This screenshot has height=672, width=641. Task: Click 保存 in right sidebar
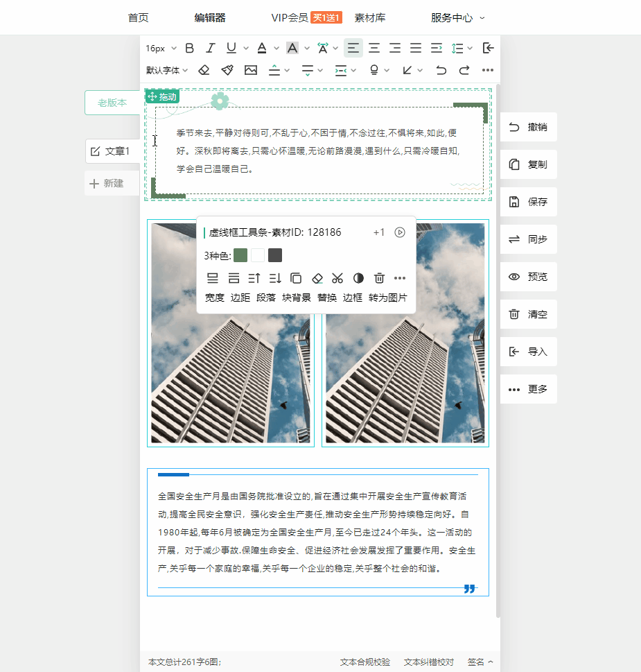point(528,202)
